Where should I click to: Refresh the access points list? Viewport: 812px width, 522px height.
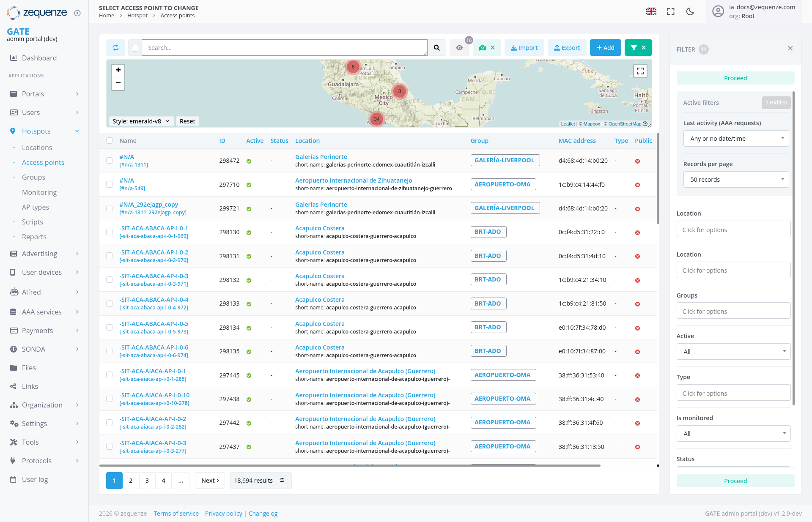[115, 47]
